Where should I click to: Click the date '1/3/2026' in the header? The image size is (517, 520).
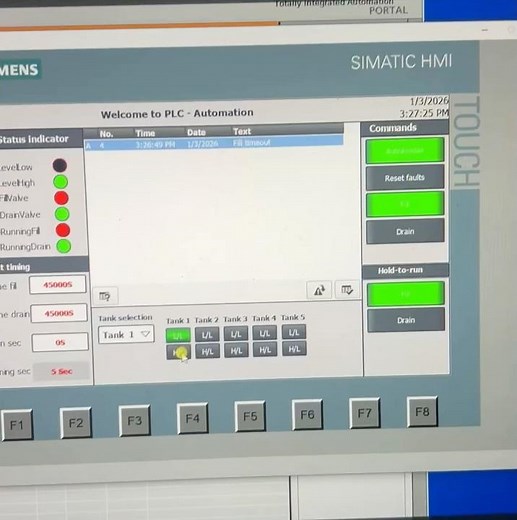[429, 101]
